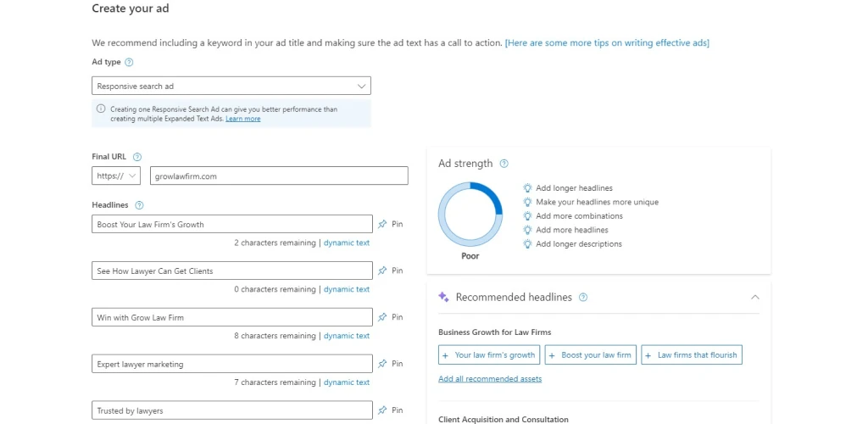Click '0 characters remaining' text
868x424 pixels.
pos(275,289)
